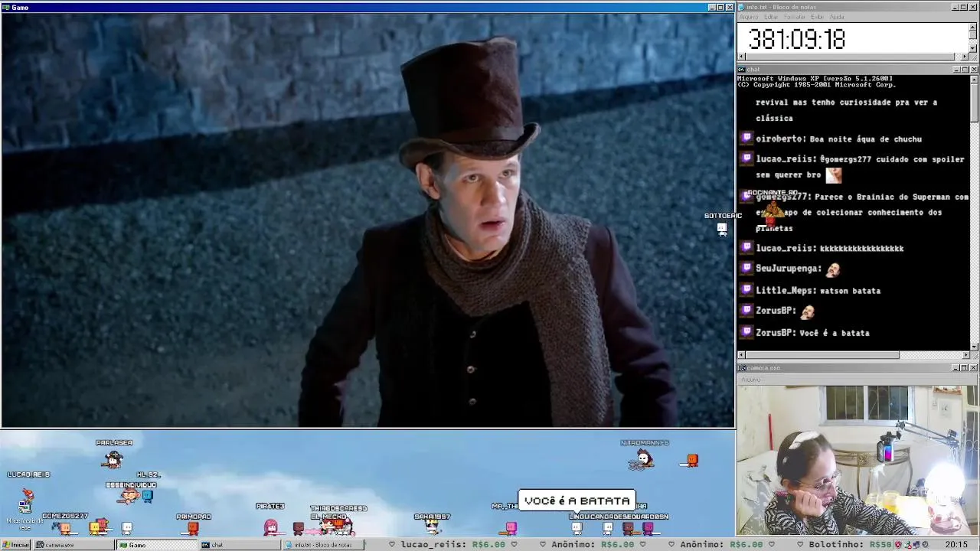The width and height of the screenshot is (980, 551).
Task: Click the chat window horizontal scrollbar thumb
Action: (822, 355)
